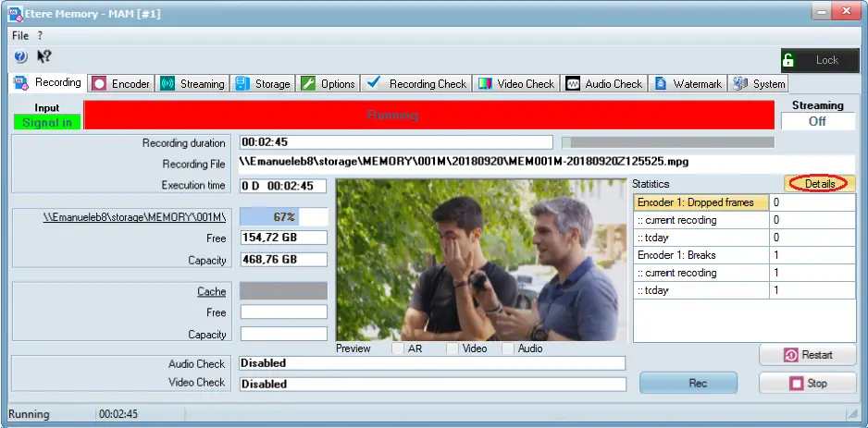Click the blue help question mark icon
This screenshot has height=428, width=868.
tap(19, 57)
